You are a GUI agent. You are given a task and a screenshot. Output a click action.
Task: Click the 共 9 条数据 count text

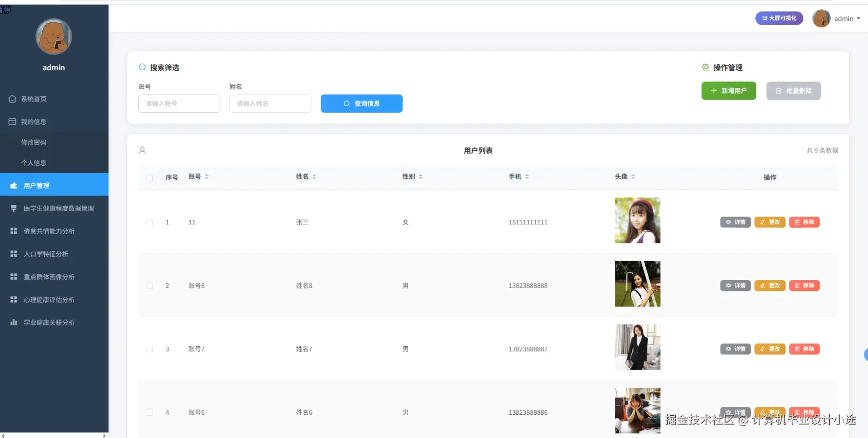(822, 150)
